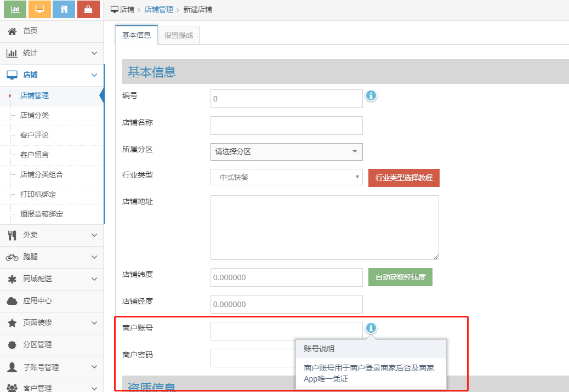Open 店铺分类 in sidebar submenu

[35, 115]
